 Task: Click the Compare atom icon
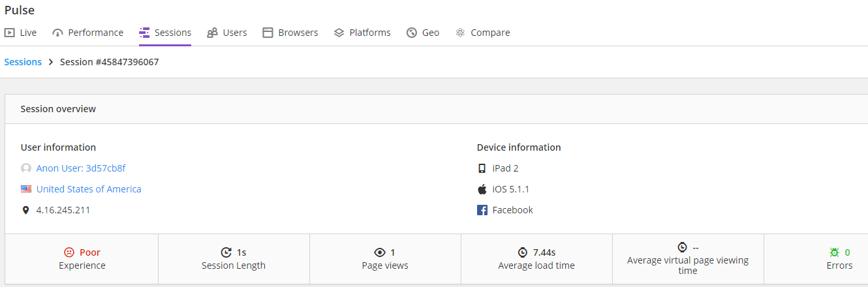point(460,33)
